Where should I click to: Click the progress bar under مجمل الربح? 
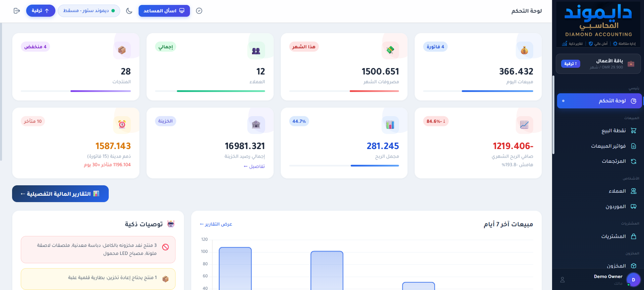click(x=344, y=166)
